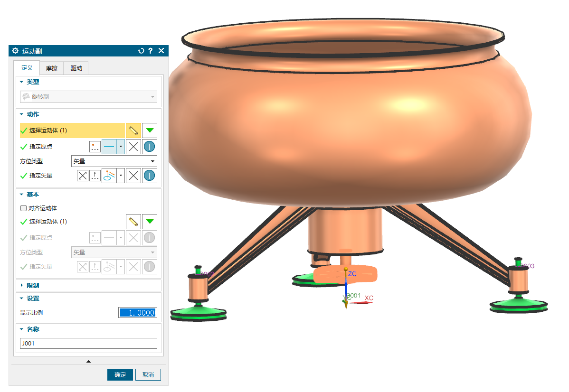Viewport: 569px width, 392px height.
Task: Click the info icon in 指定原点 row
Action: 149,147
